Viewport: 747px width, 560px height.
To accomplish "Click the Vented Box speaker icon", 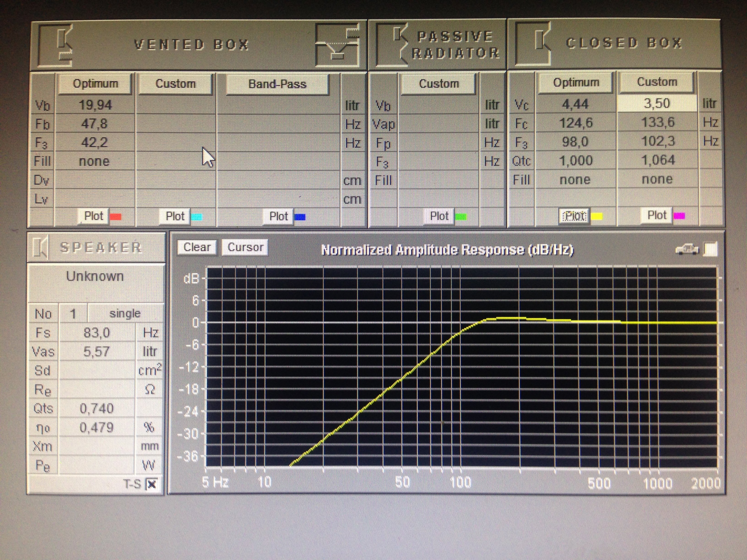I will [x=56, y=45].
